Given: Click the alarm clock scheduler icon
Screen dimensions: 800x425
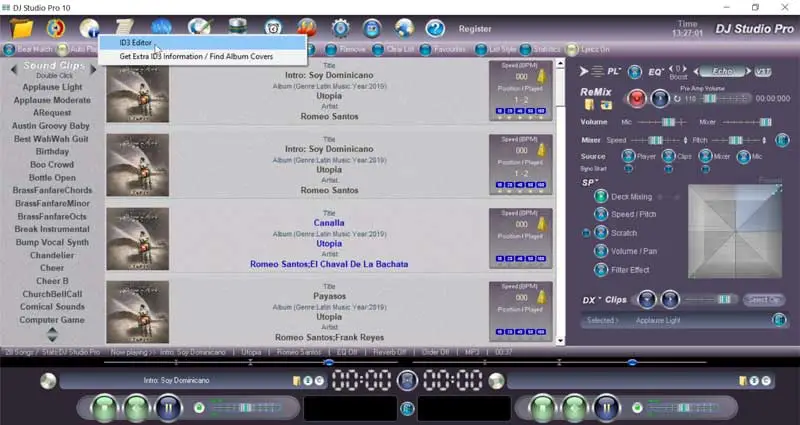Looking at the screenshot, I should tap(273, 28).
